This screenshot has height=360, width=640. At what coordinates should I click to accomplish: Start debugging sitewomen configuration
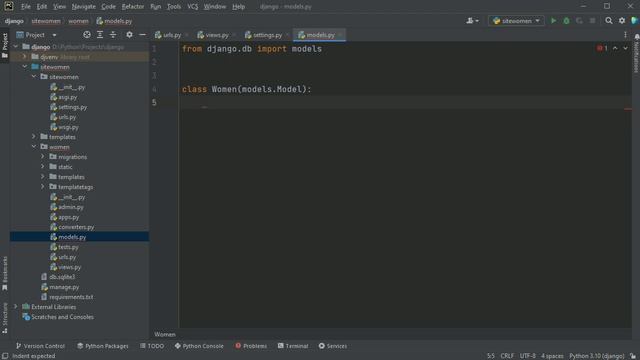click(x=566, y=21)
